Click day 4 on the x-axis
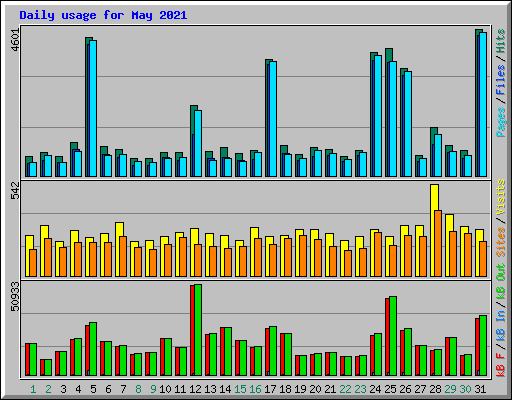The image size is (512, 400). 78,389
